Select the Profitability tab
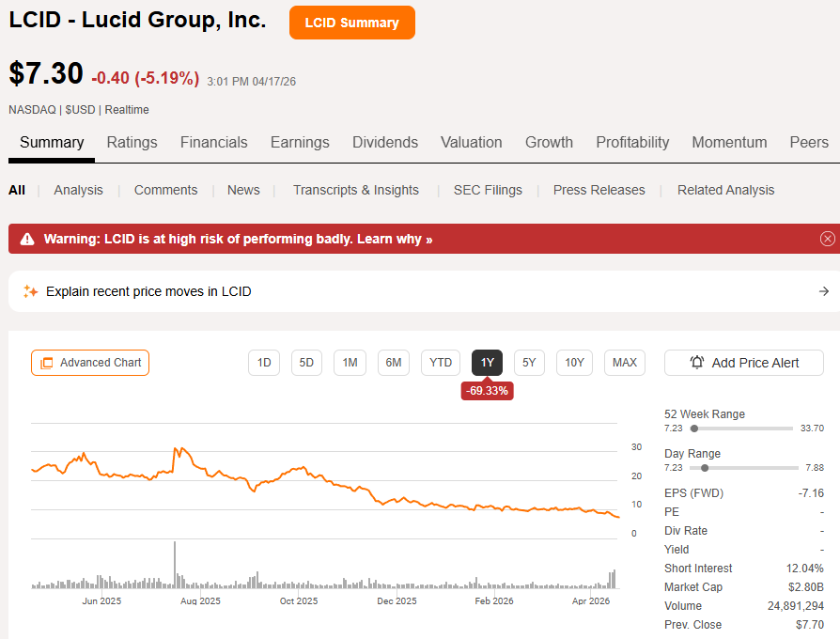This screenshot has width=840, height=639. [x=632, y=143]
